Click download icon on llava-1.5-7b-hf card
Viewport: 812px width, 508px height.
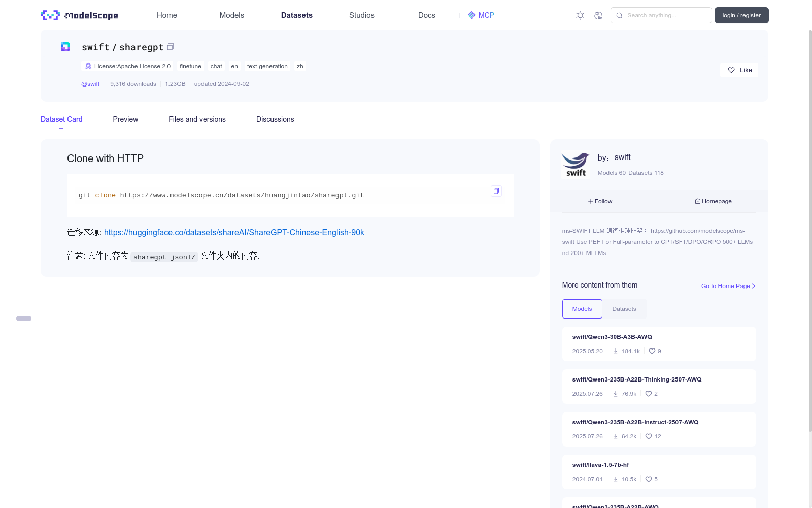616,479
